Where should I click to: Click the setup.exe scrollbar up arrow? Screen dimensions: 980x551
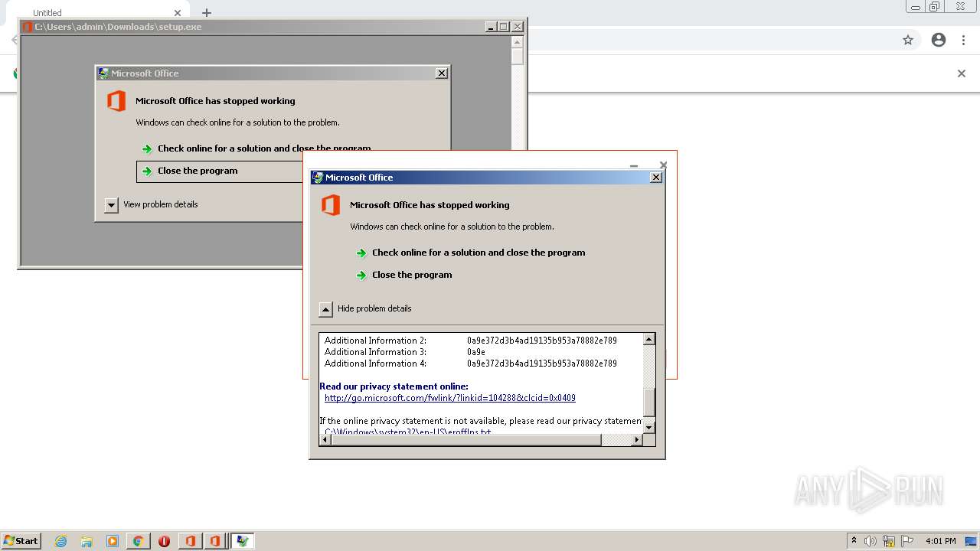coord(518,42)
